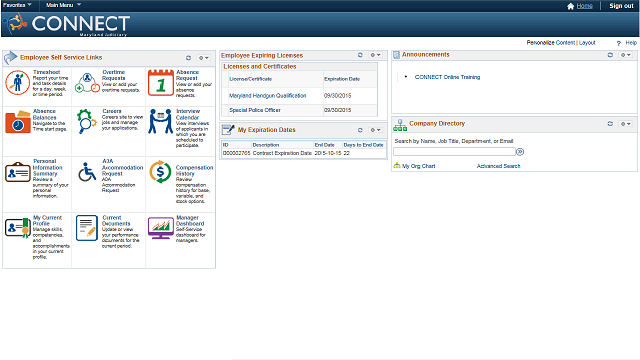The image size is (640, 360).
Task: Open the Careers gear-and-magnifier icon
Action: (x=87, y=121)
